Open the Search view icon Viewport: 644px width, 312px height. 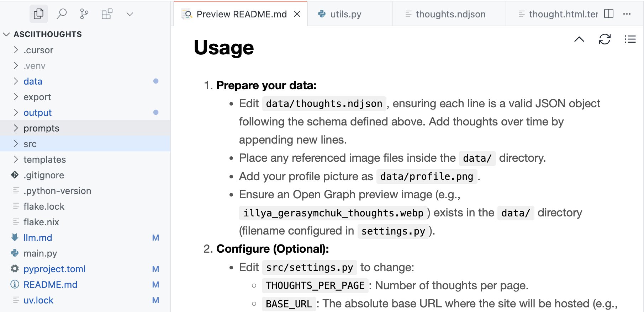tap(62, 14)
